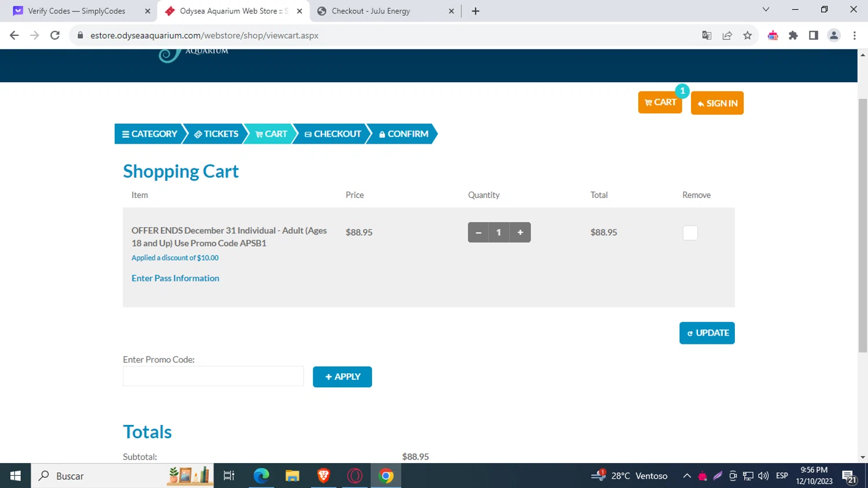Image resolution: width=868 pixels, height=488 pixels.
Task: Decrease ticket quantity with minus button
Action: point(479,232)
